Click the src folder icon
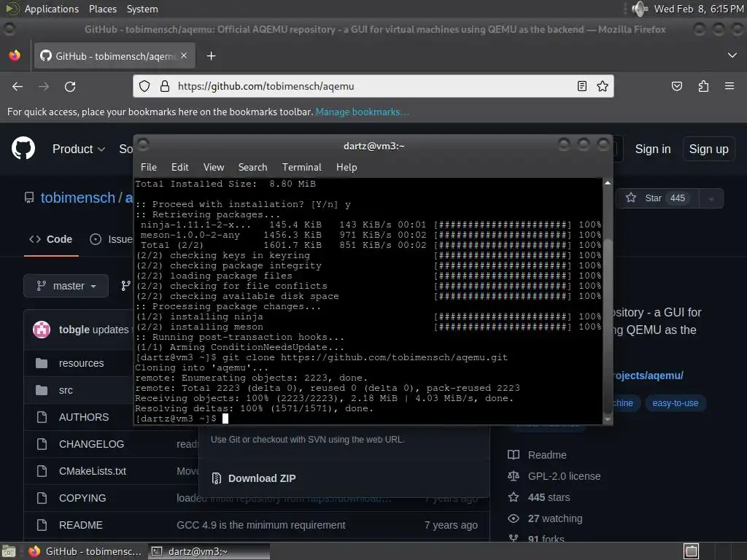This screenshot has width=747, height=560. [42, 391]
